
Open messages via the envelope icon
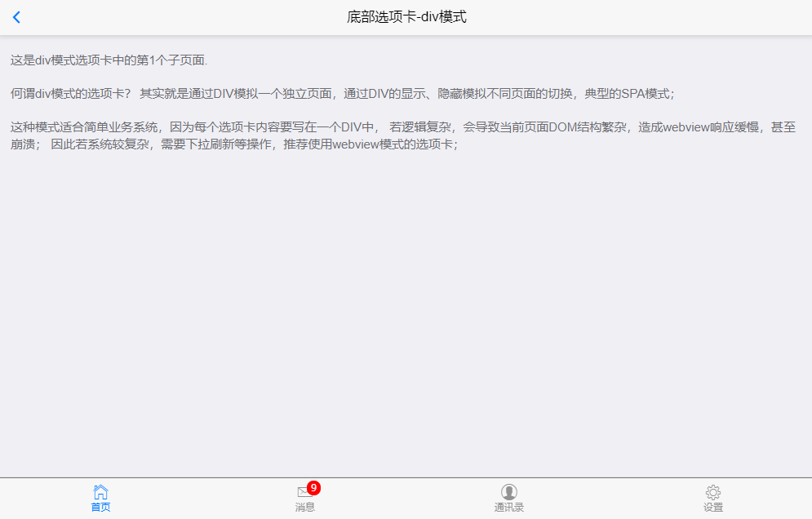click(x=304, y=491)
